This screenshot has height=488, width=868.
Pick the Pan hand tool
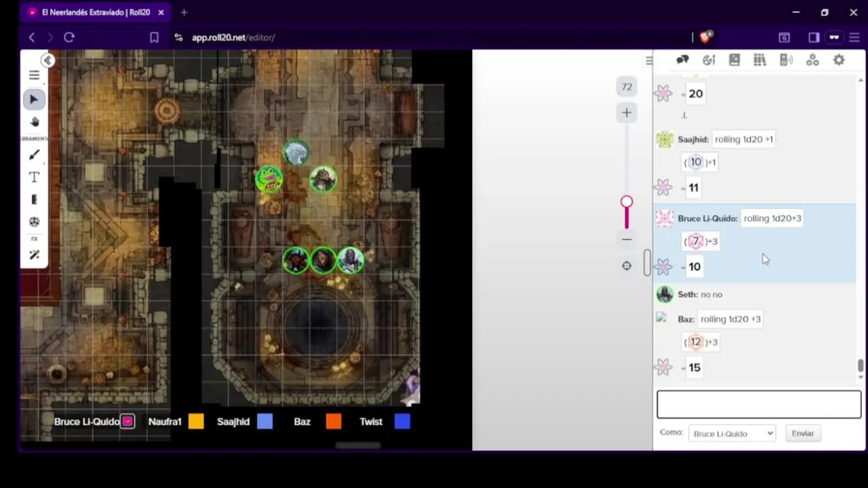(35, 122)
